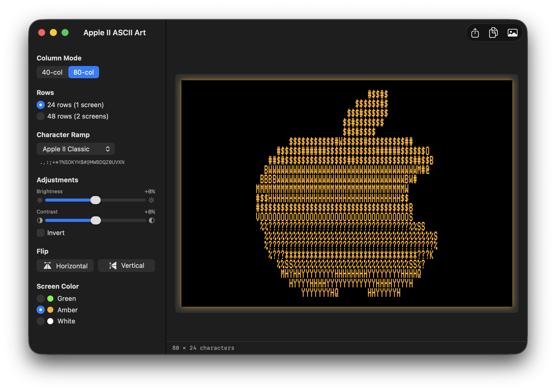
Task: Click the character ramp string text
Action: 82,162
